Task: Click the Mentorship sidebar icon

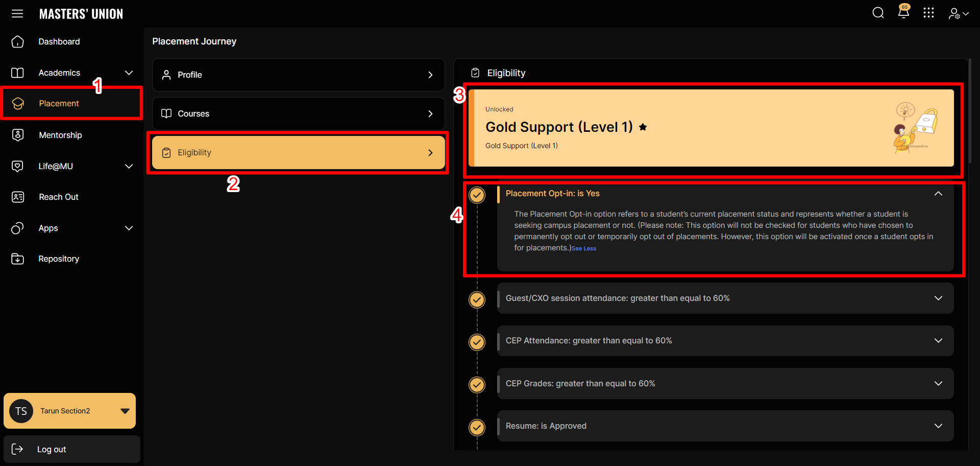Action: pyautogui.click(x=18, y=135)
